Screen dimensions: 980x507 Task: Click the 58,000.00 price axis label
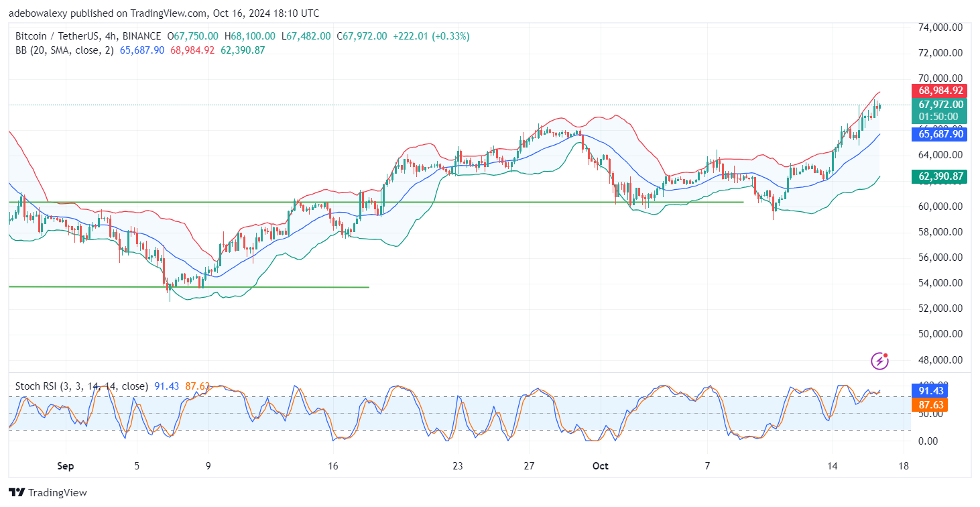[940, 232]
